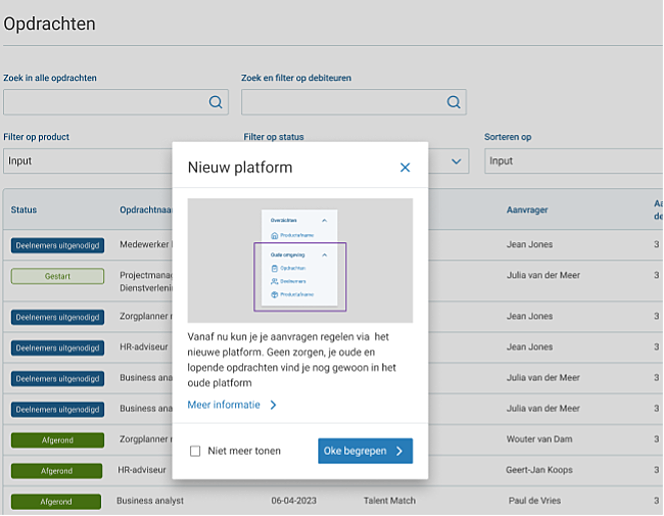This screenshot has width=664, height=516.
Task: Select the first 'Deelnemers uitgenodigd' status badge
Action: tap(56, 244)
